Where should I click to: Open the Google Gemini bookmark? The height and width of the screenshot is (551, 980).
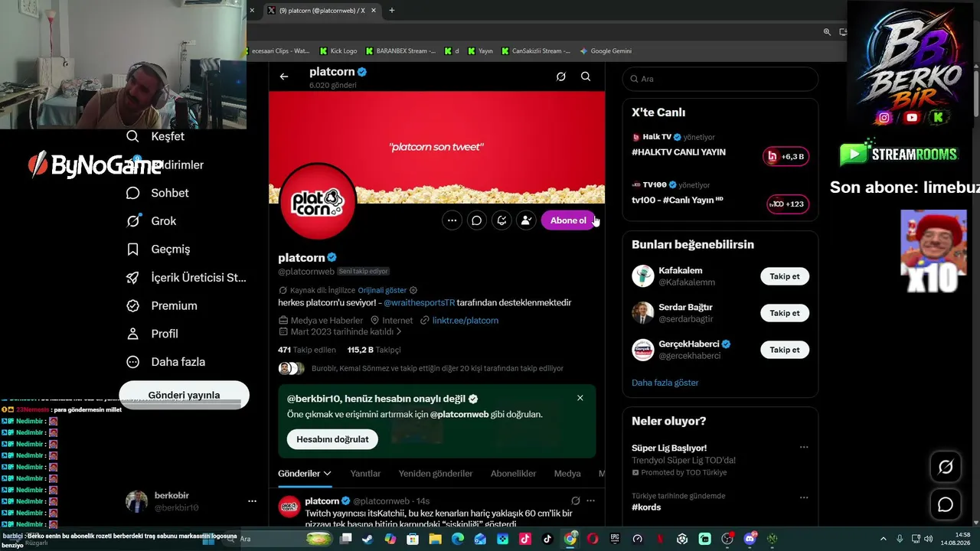pyautogui.click(x=606, y=51)
